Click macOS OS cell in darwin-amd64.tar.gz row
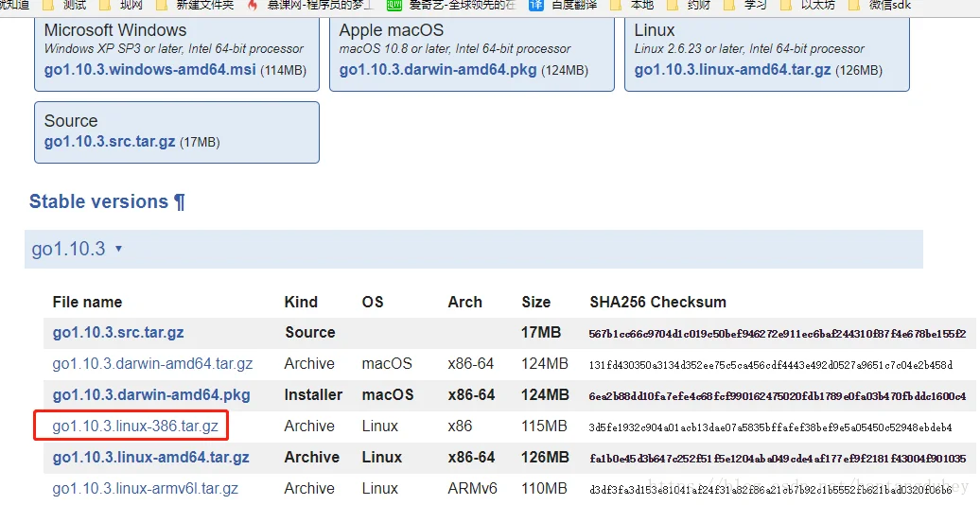Screen dimensions: 980x505 387,364
